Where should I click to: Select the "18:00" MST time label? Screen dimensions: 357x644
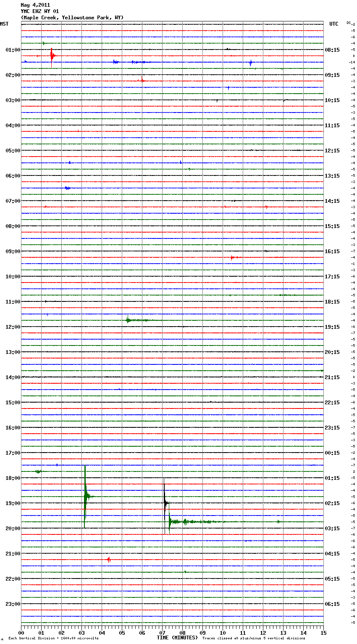tap(13, 478)
